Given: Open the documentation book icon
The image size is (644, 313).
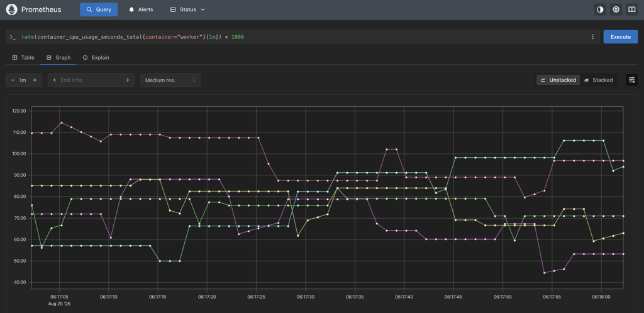Looking at the screenshot, I should click(x=631, y=9).
